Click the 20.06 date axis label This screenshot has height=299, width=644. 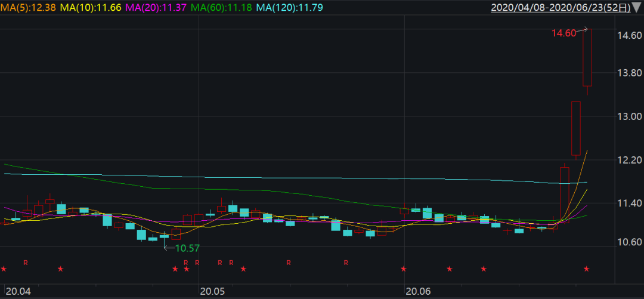(417, 292)
